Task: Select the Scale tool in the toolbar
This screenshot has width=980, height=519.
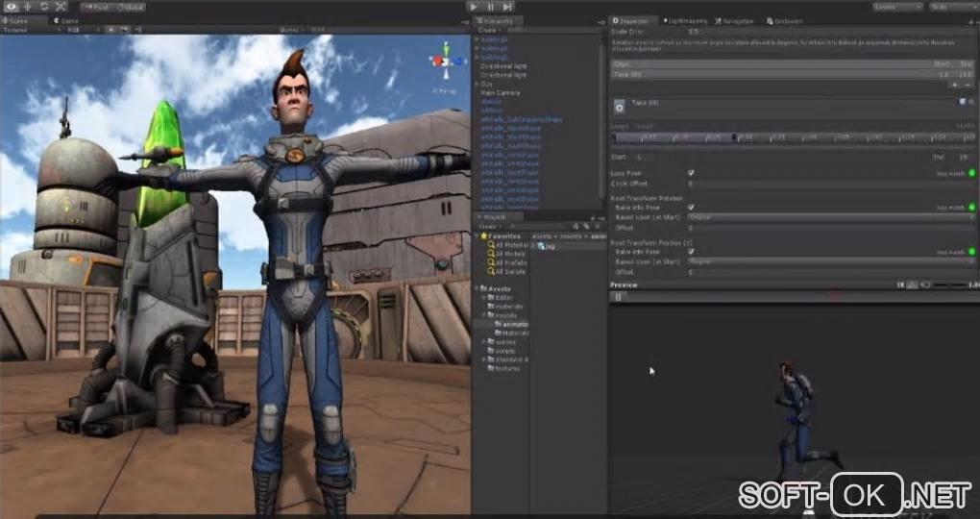Action: click(x=61, y=7)
